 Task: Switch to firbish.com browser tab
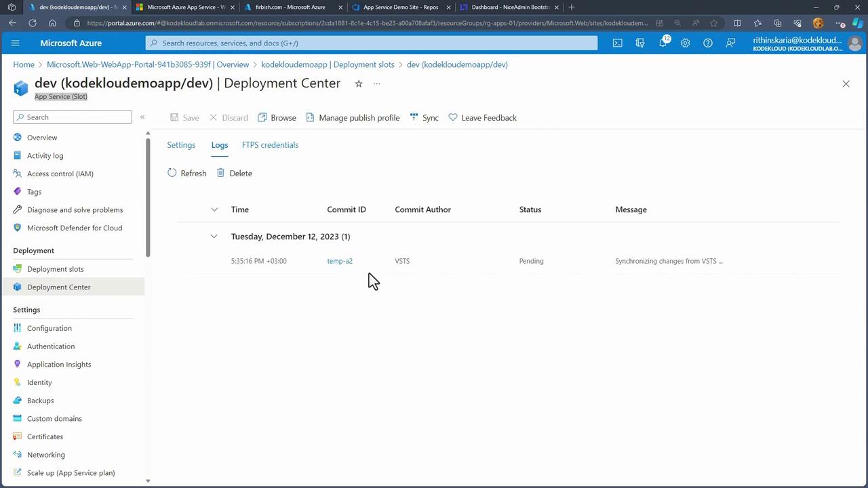pyautogui.click(x=292, y=7)
